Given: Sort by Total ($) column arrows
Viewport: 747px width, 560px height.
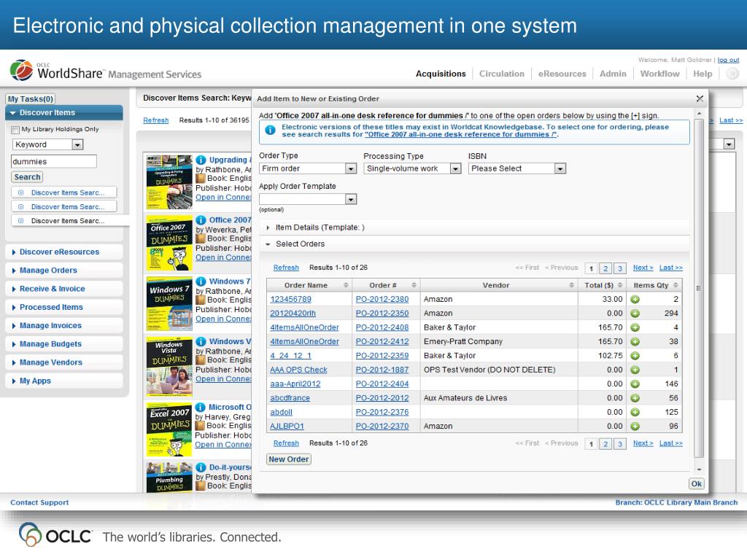Looking at the screenshot, I should pos(620,285).
